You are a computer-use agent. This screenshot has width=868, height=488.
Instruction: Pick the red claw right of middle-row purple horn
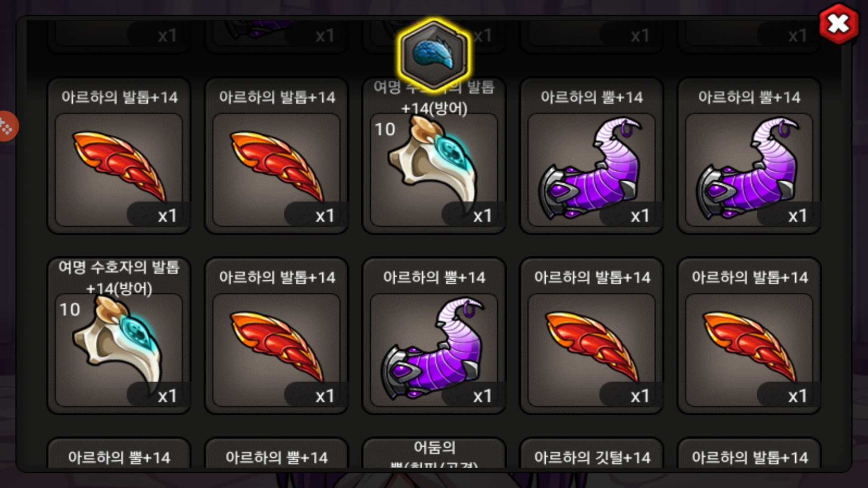(x=591, y=336)
